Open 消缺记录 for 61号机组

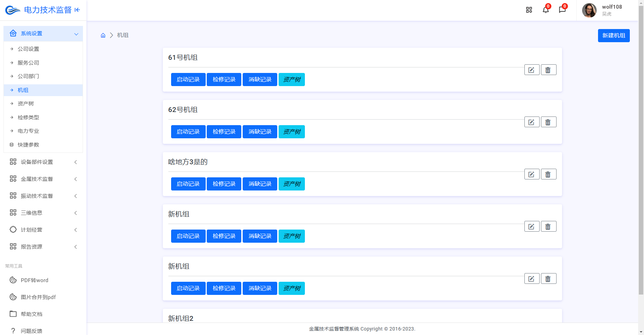pos(260,80)
